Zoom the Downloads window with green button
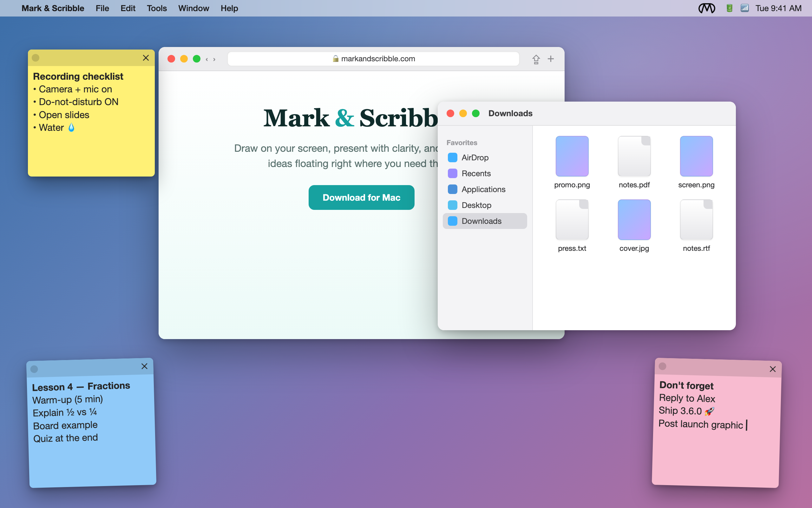 [x=476, y=114]
